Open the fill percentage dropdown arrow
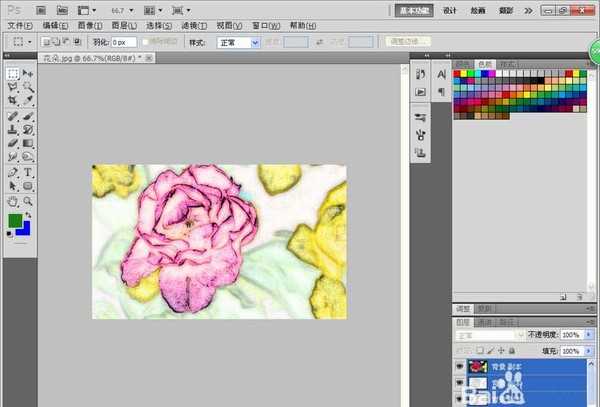The width and height of the screenshot is (600, 407). pos(588,352)
